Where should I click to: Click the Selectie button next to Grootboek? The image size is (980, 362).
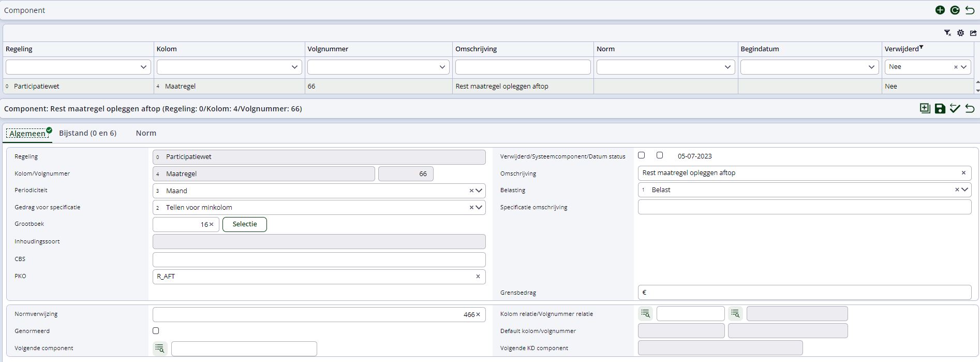(x=245, y=224)
